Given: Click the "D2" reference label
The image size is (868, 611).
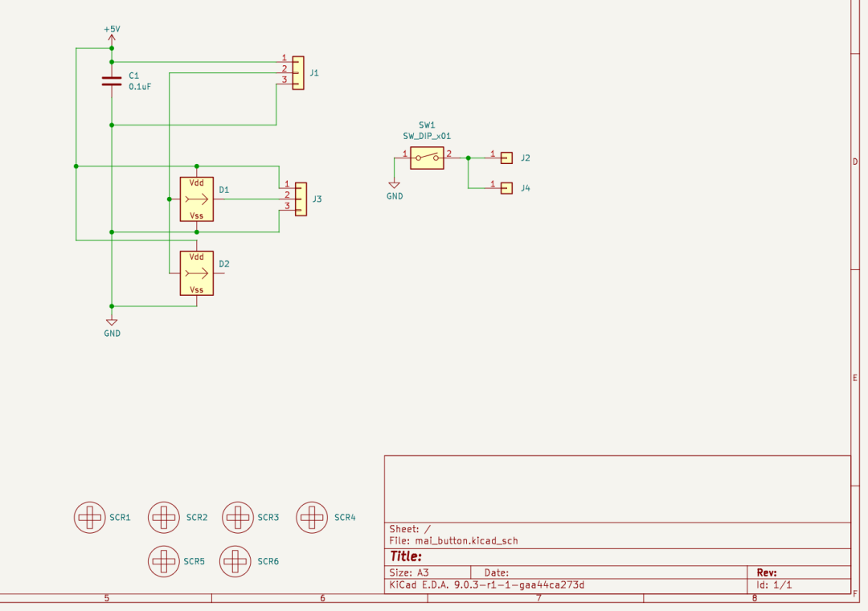Looking at the screenshot, I should pyautogui.click(x=223, y=264).
